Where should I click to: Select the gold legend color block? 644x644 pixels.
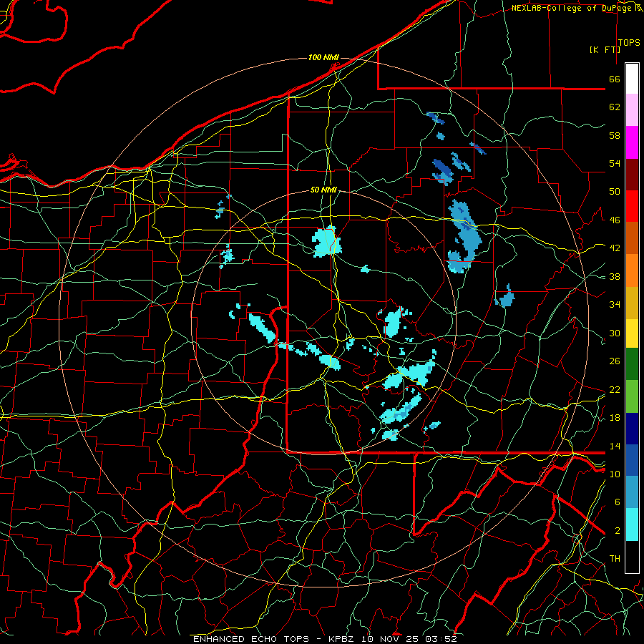click(x=632, y=303)
